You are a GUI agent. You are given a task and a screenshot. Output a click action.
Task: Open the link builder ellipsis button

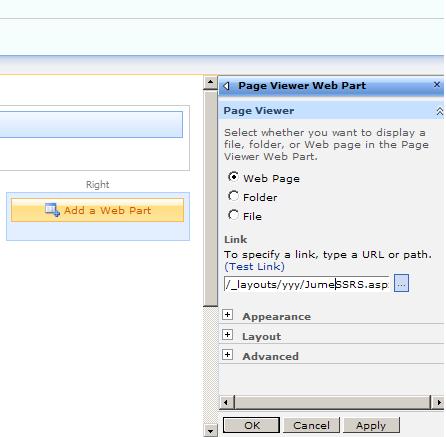point(401,284)
